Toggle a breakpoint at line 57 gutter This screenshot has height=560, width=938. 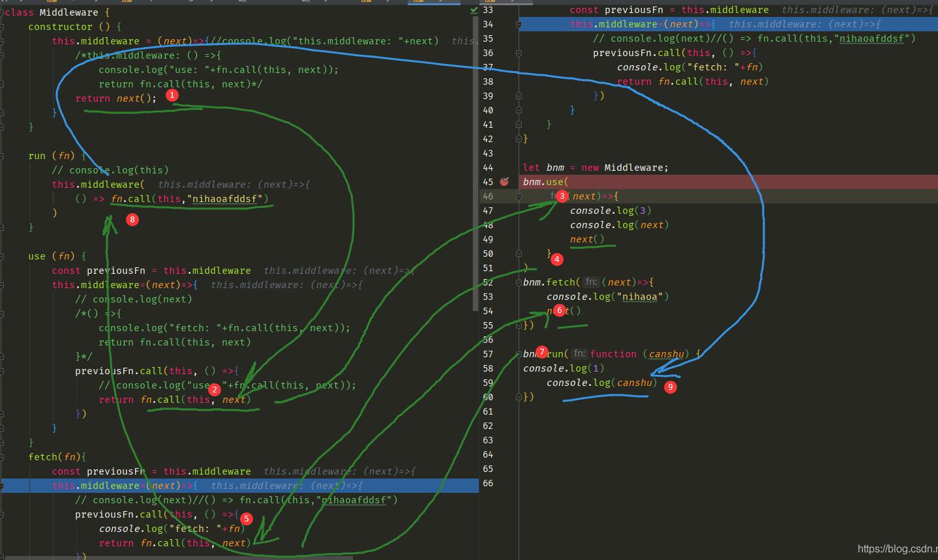[504, 354]
